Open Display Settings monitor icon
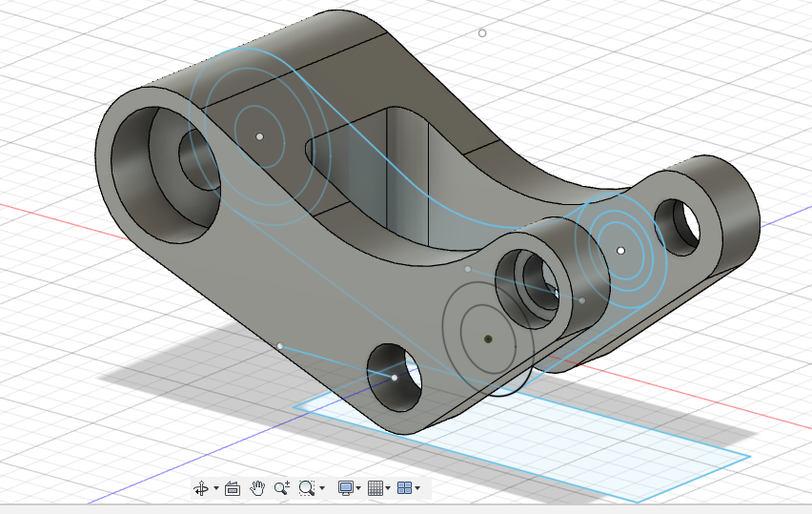This screenshot has height=514, width=812. pos(346,488)
